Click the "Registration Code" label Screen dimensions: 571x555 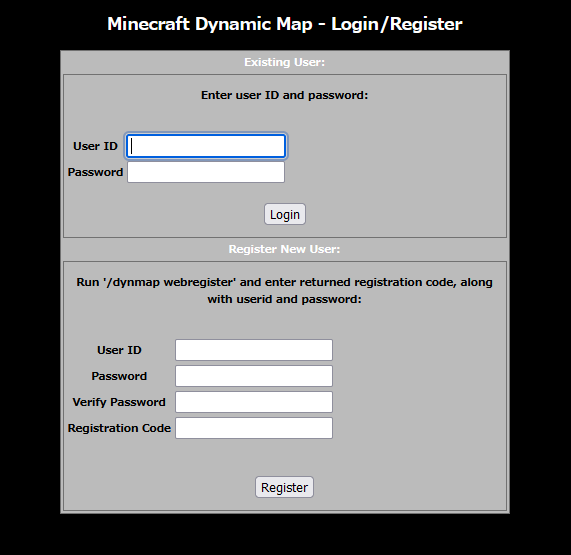(x=119, y=428)
